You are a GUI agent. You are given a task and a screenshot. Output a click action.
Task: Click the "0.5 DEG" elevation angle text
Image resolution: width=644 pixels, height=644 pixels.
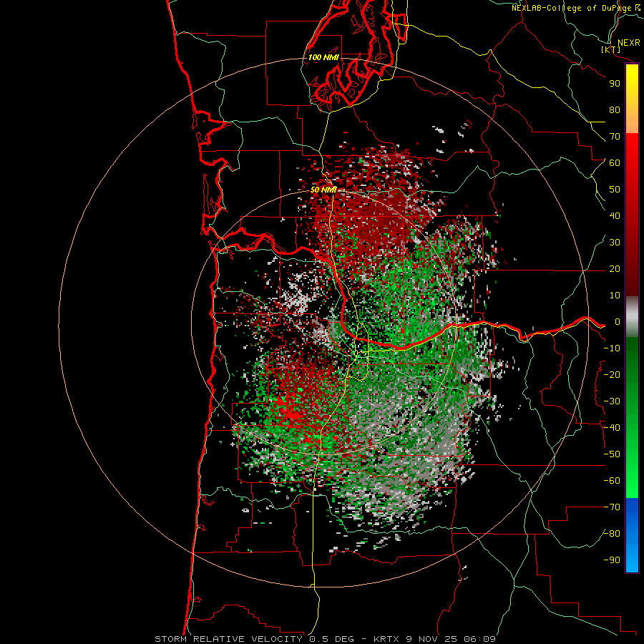coord(333,639)
